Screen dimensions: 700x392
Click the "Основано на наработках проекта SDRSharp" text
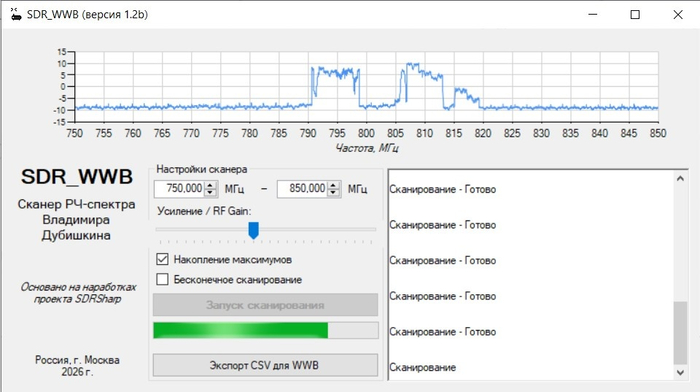[x=78, y=293]
